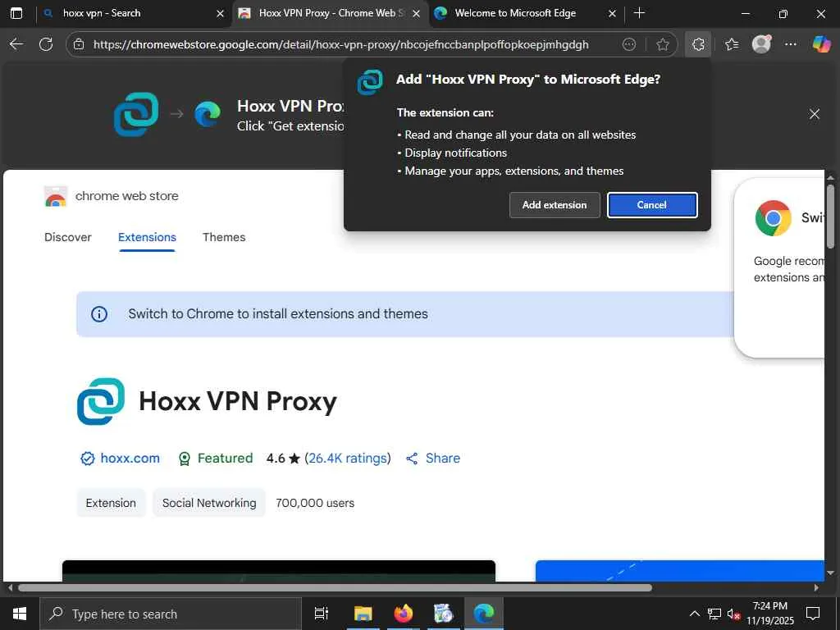Screen dimensions: 840x630
Task: Open the tab actions menu icon
Action: pyautogui.click(x=16, y=13)
